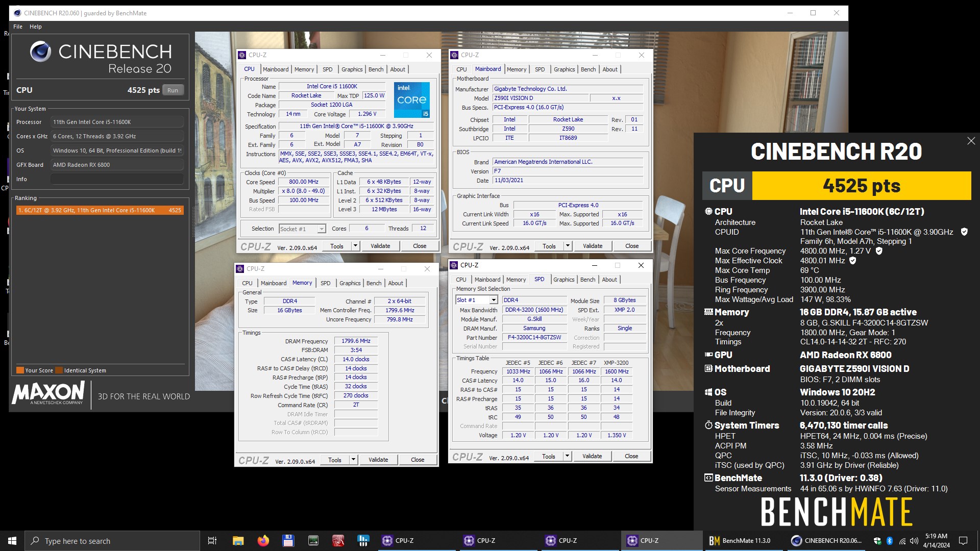This screenshot has width=980, height=551.
Task: Click the Windows OS icon in BenchMate panel
Action: 708,392
